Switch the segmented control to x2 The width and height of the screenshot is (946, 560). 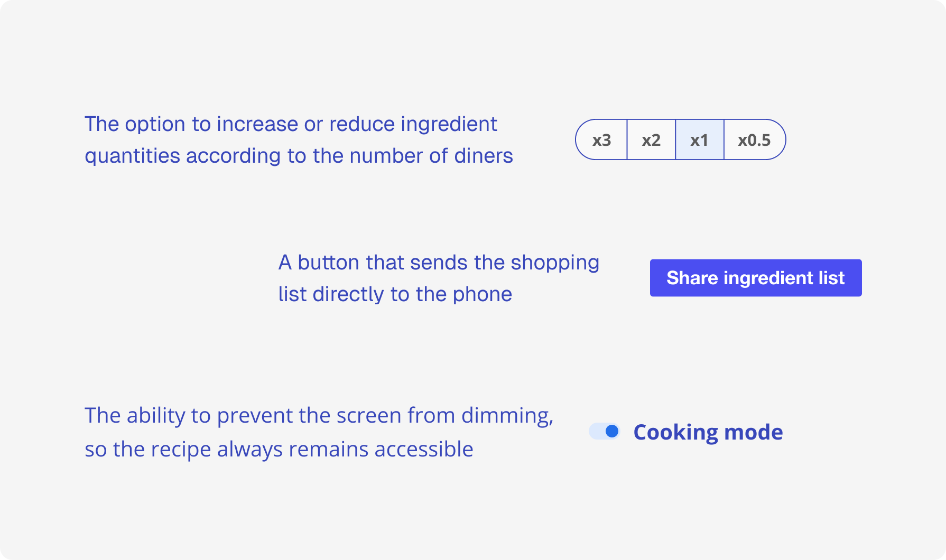click(x=651, y=139)
